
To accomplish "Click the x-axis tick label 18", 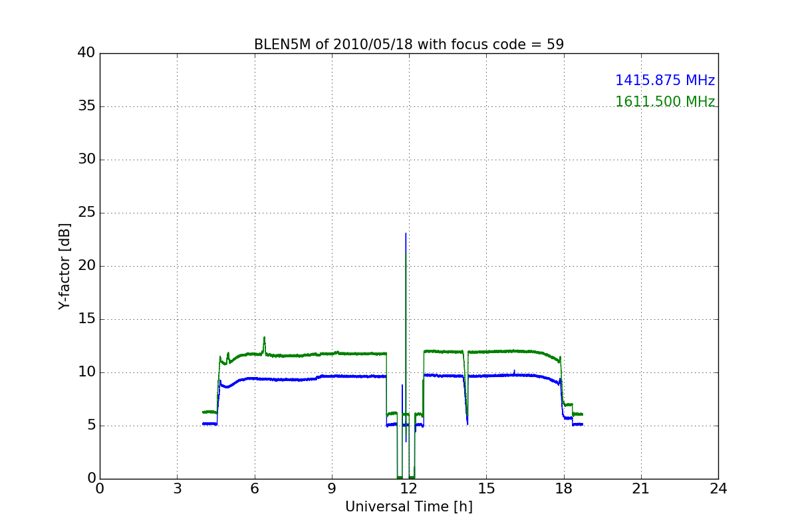I will click(x=564, y=489).
